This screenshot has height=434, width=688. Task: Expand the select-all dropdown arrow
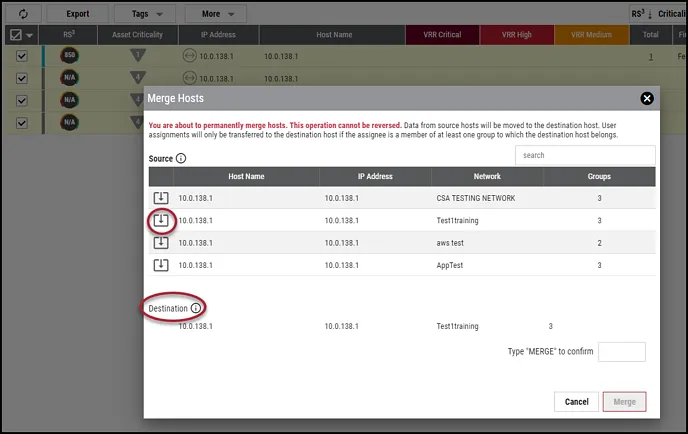[29, 35]
